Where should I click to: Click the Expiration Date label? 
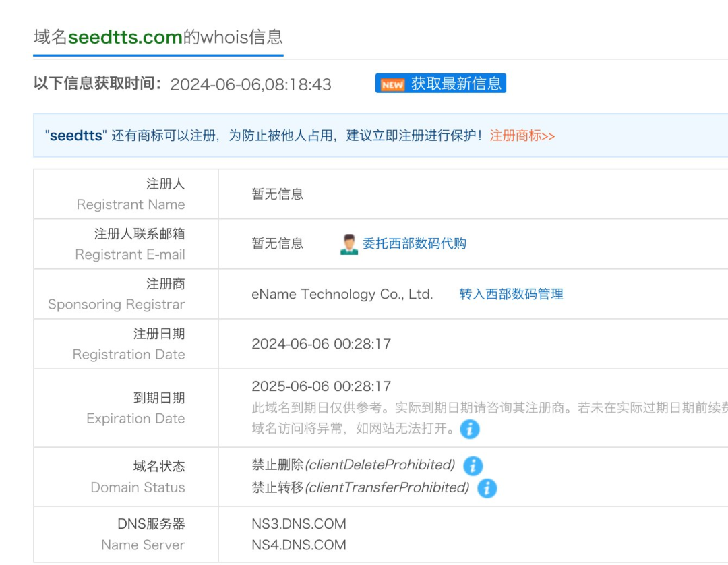click(135, 419)
